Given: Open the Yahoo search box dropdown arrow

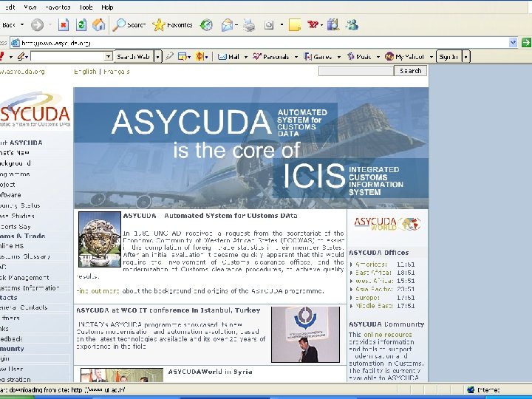Looking at the screenshot, I should (108, 56).
